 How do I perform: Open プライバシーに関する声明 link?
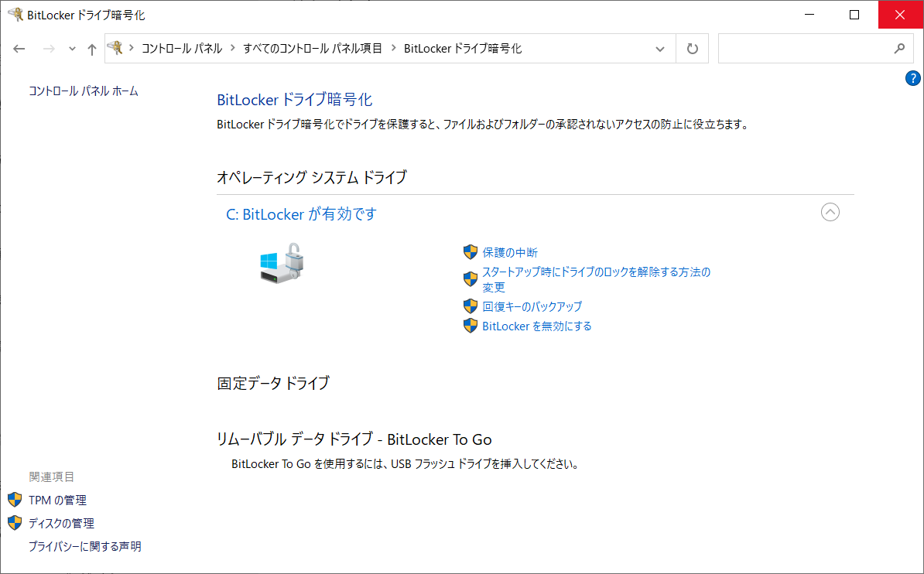coord(85,546)
